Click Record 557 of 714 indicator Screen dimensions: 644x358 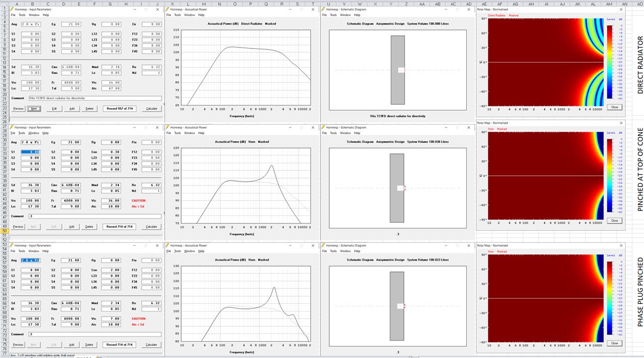pyautogui.click(x=120, y=108)
